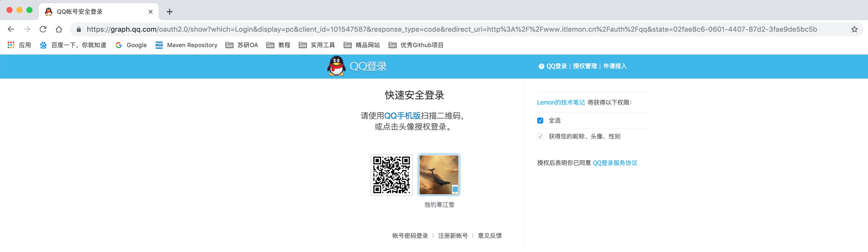Expand the 教程 bookmark folder
This screenshot has height=252, width=868.
coord(278,45)
